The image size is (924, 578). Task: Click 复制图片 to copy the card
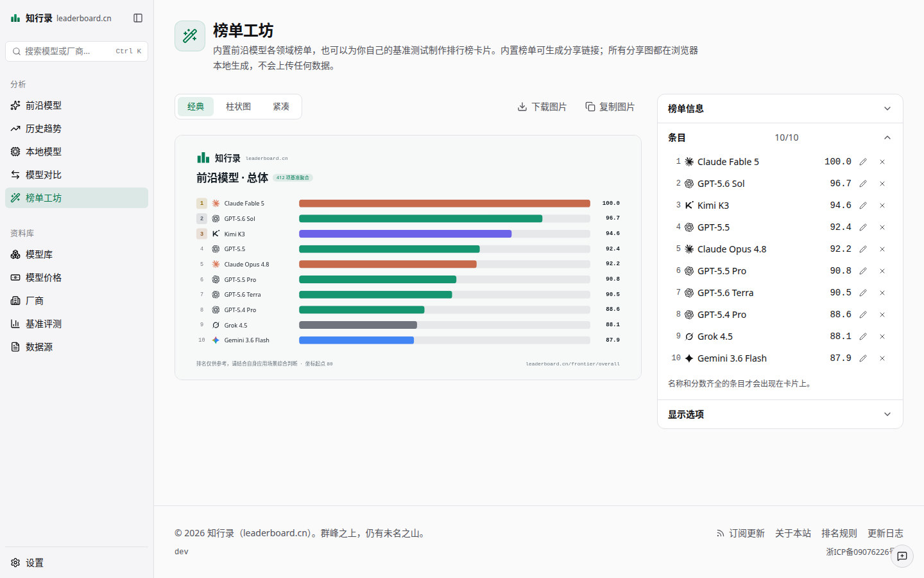point(610,107)
